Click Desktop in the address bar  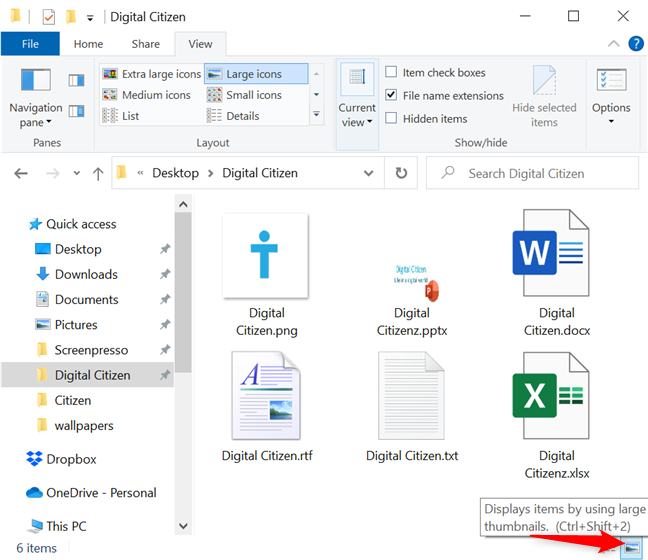click(176, 173)
